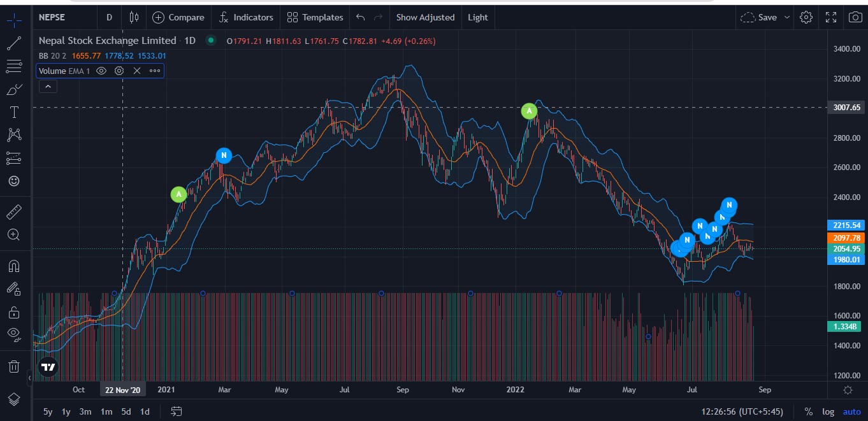
Task: Open Compare symbol dialog
Action: [x=178, y=17]
